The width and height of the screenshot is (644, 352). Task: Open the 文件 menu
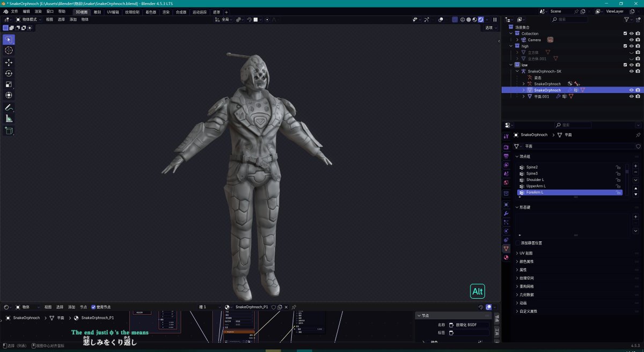tap(14, 11)
